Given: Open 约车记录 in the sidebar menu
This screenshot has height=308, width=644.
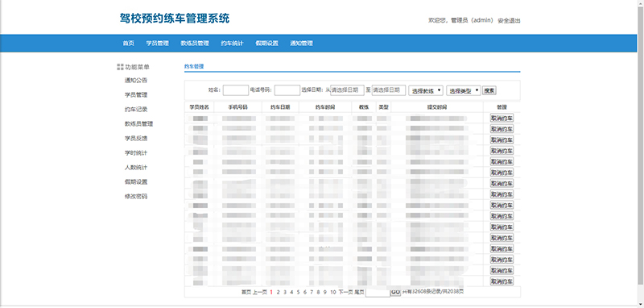Looking at the screenshot, I should (136, 110).
